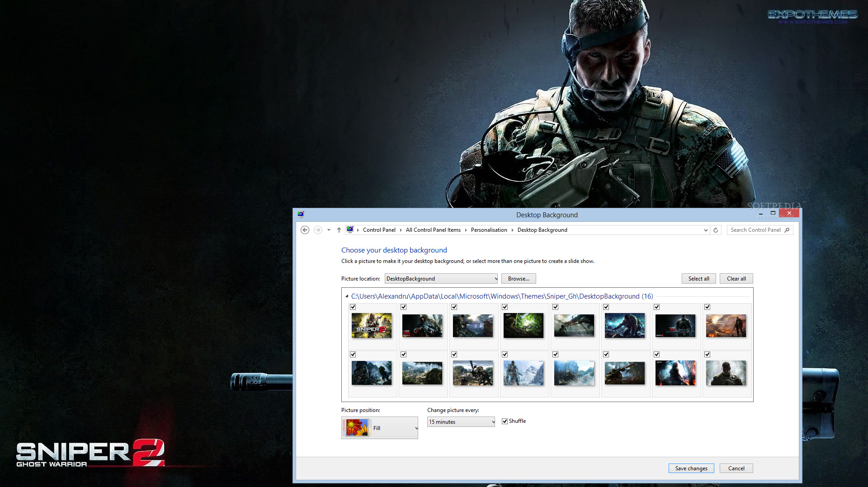Uncheck the snowy mountain wallpaper checkbox

pos(505,355)
